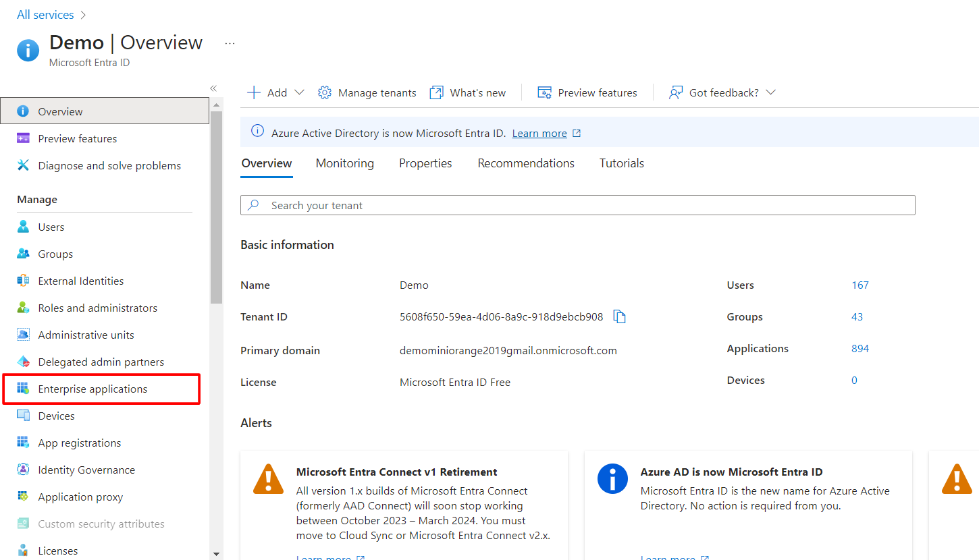
Task: Click the Users icon in sidebar
Action: pos(24,227)
